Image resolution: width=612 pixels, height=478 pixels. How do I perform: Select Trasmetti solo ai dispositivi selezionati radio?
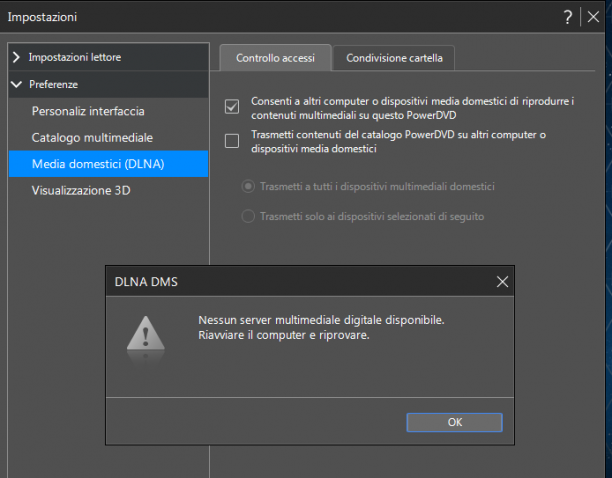(x=248, y=216)
